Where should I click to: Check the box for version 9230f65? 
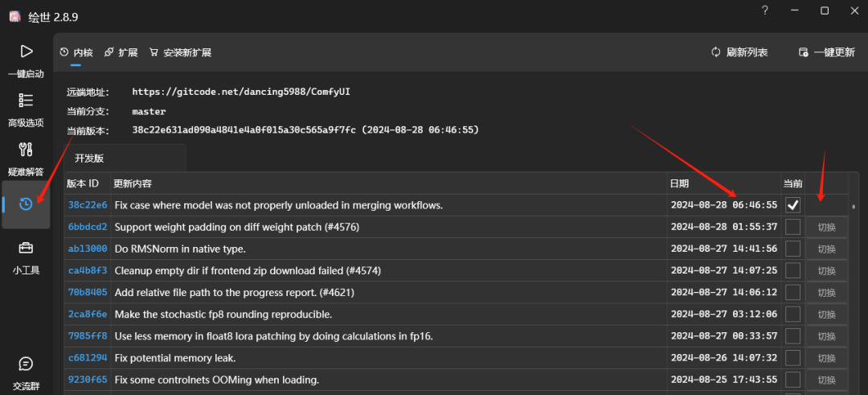click(793, 380)
